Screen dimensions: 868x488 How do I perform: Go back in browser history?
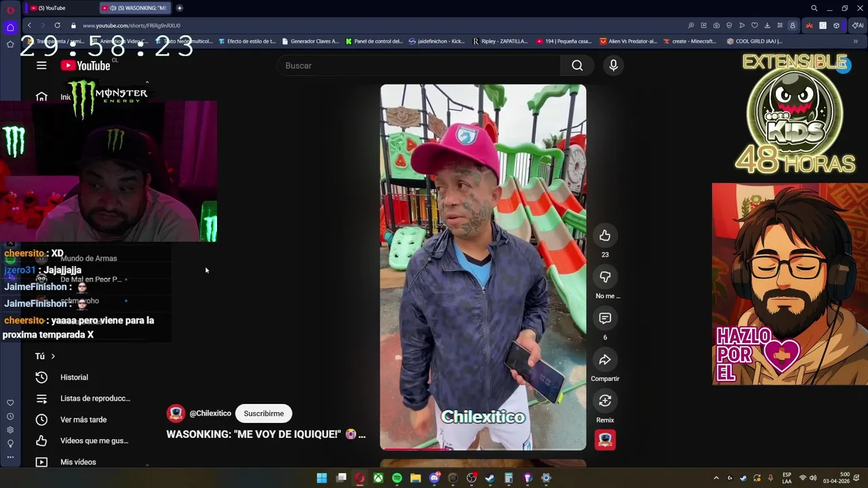point(29,25)
